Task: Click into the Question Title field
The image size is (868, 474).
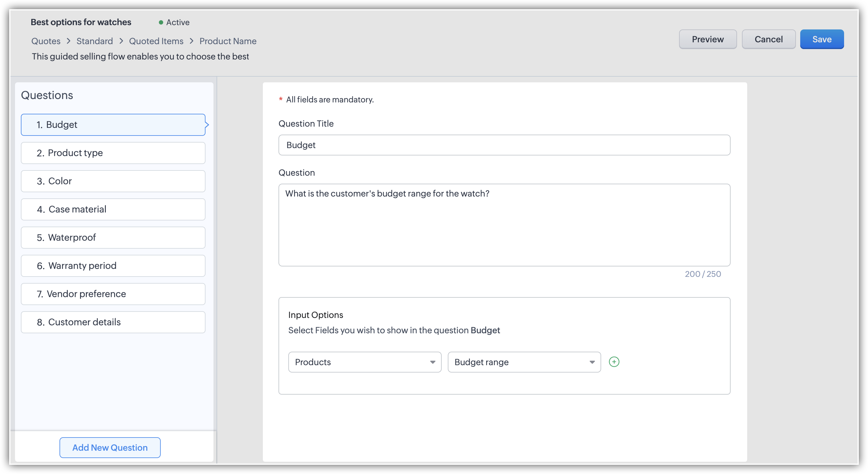Action: click(504, 145)
